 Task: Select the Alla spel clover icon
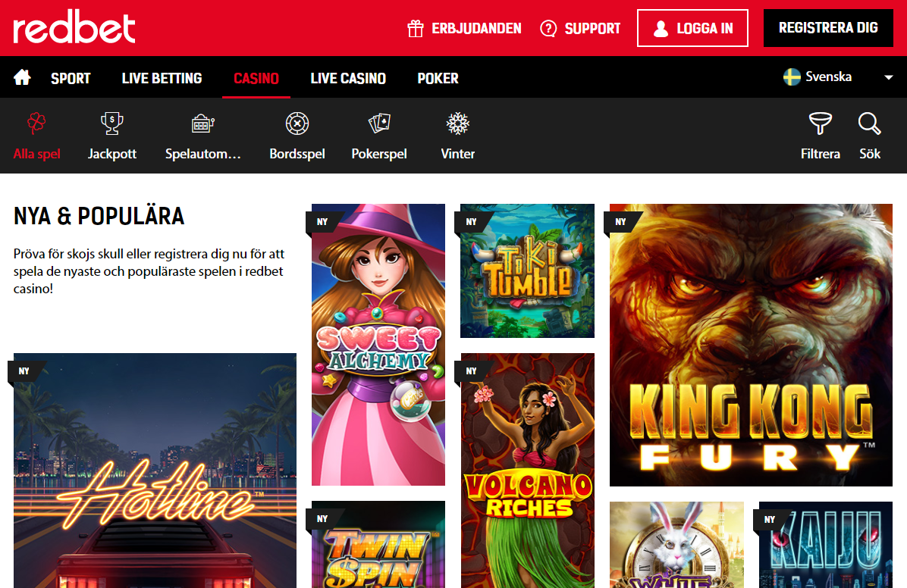36,124
